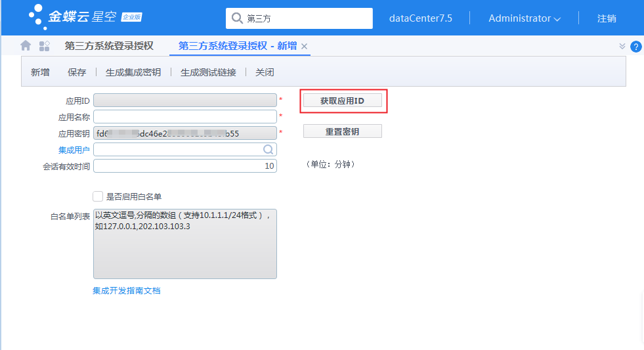Image resolution: width=644 pixels, height=350 pixels.
Task: Click the 应用名称 input field
Action: pos(184,117)
